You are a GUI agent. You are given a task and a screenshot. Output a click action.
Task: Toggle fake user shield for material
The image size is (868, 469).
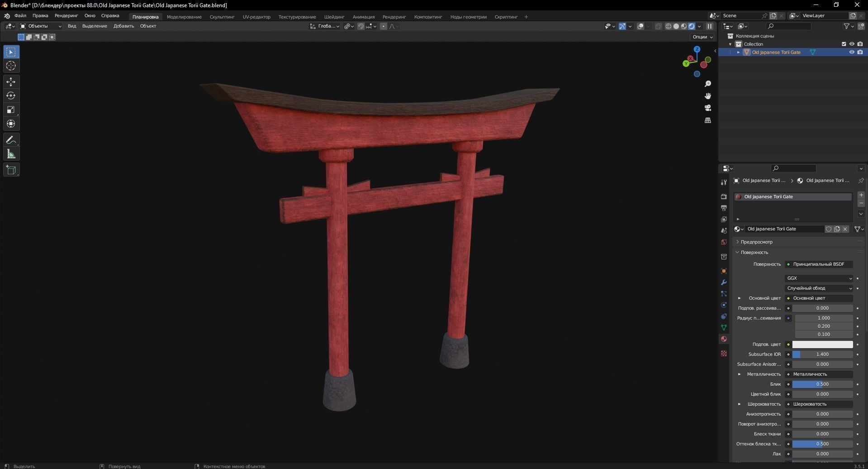(829, 229)
